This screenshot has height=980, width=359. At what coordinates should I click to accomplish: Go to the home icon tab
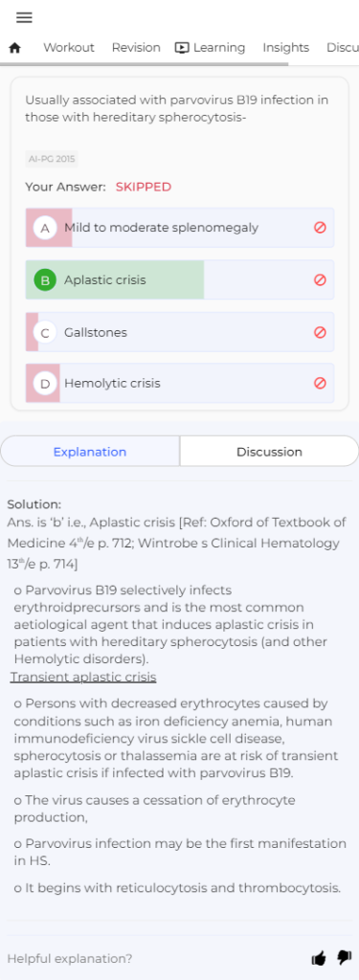14,48
